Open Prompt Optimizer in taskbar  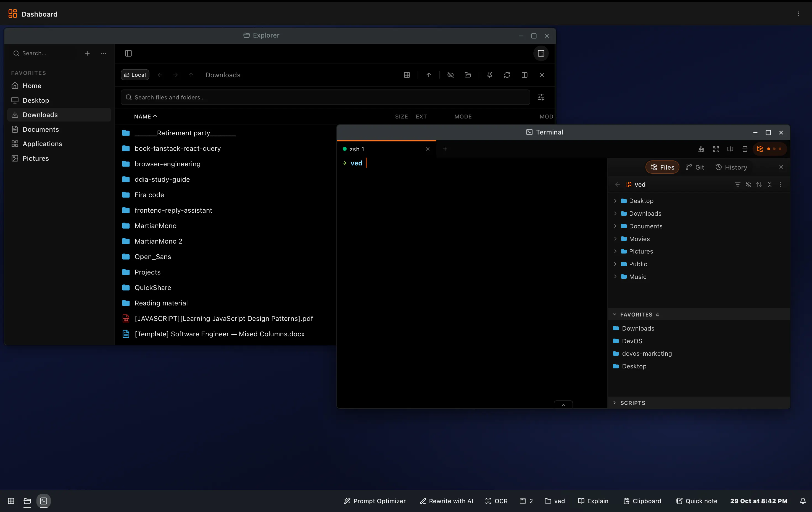pos(375,501)
